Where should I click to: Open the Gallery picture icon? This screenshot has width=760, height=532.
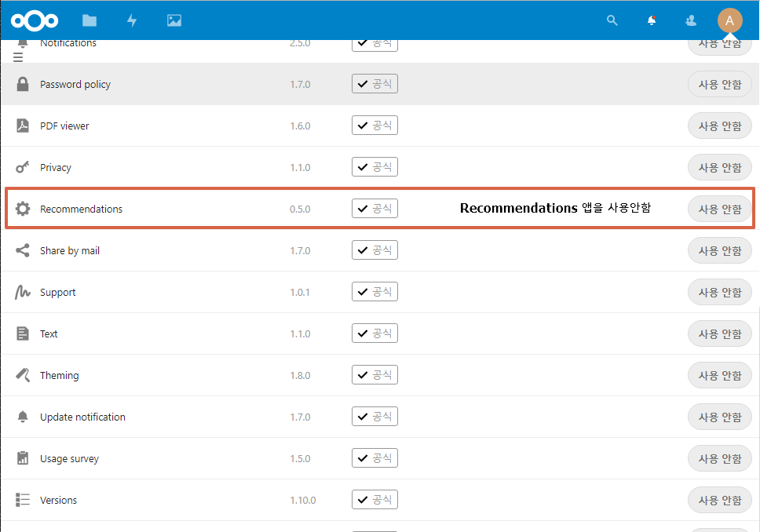[174, 20]
